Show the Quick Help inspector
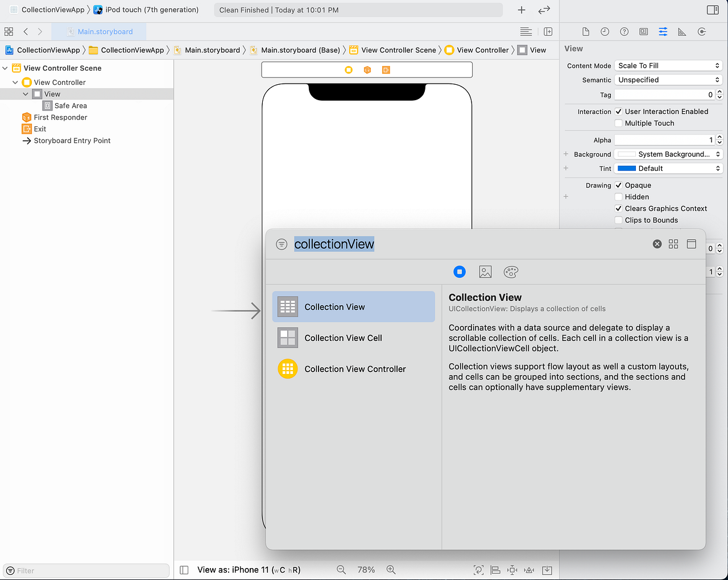Viewport: 728px width, 580px height. pyautogui.click(x=624, y=31)
